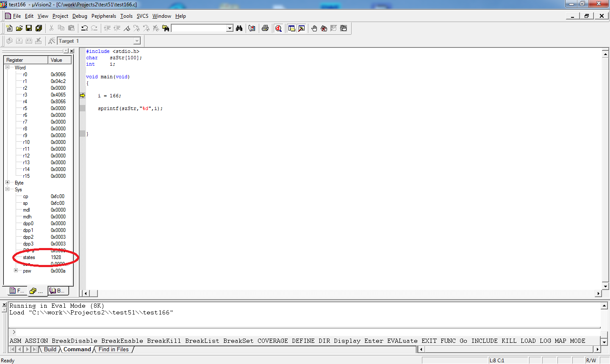Switch to the Books tab in project panel

pyautogui.click(x=58, y=291)
